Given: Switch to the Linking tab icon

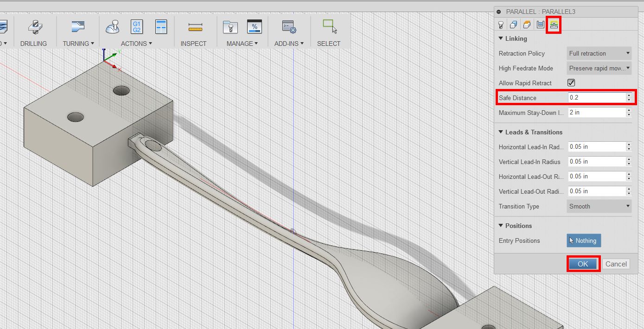Looking at the screenshot, I should tap(554, 25).
